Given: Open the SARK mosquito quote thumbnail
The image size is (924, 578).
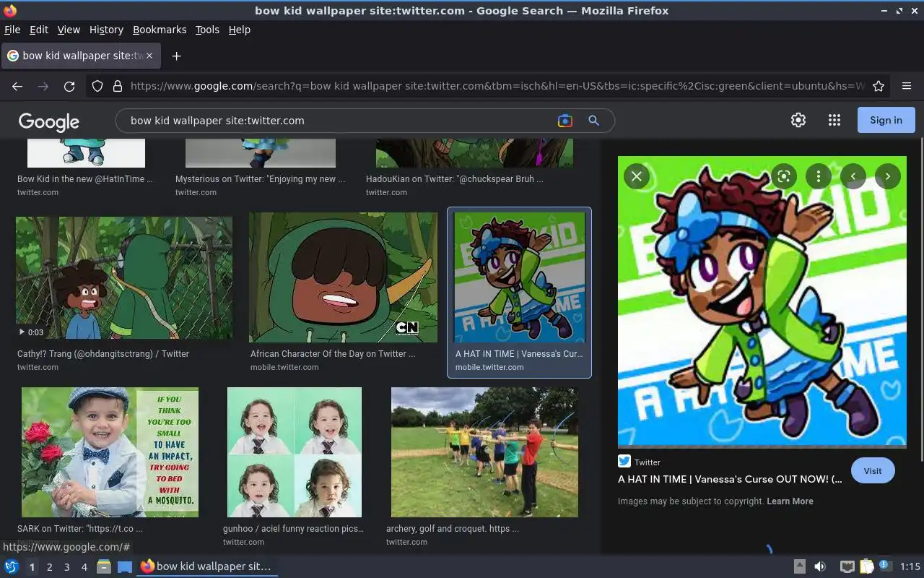Looking at the screenshot, I should (x=110, y=452).
